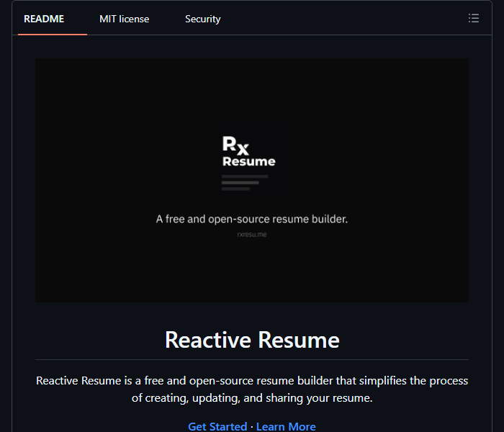504x432 pixels.
Task: Switch to the README tab
Action: click(44, 19)
